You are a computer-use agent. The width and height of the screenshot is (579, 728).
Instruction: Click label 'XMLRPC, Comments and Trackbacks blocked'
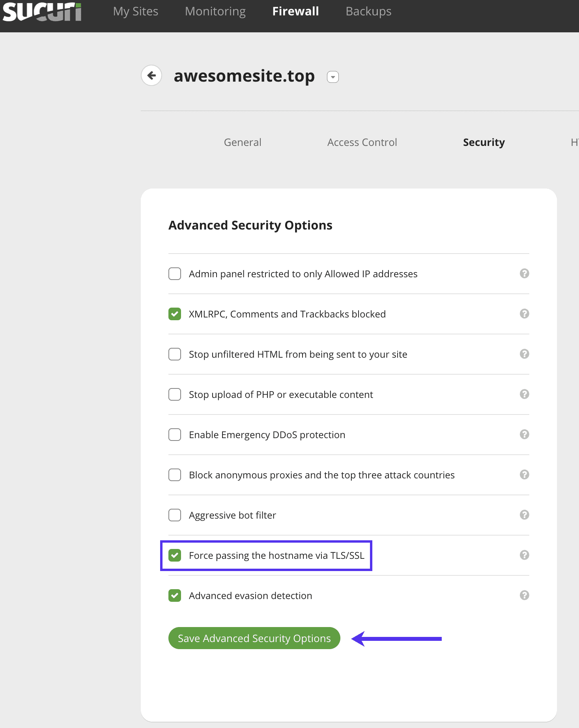(x=287, y=314)
